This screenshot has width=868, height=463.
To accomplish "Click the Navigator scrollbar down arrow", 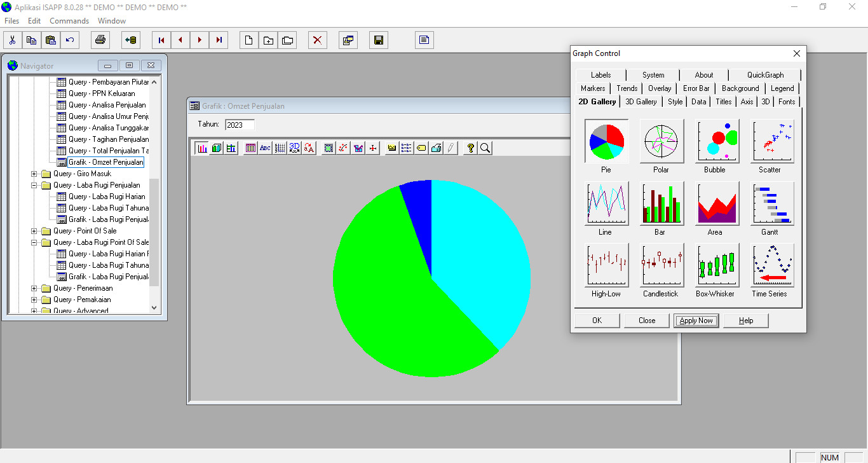I will point(154,308).
